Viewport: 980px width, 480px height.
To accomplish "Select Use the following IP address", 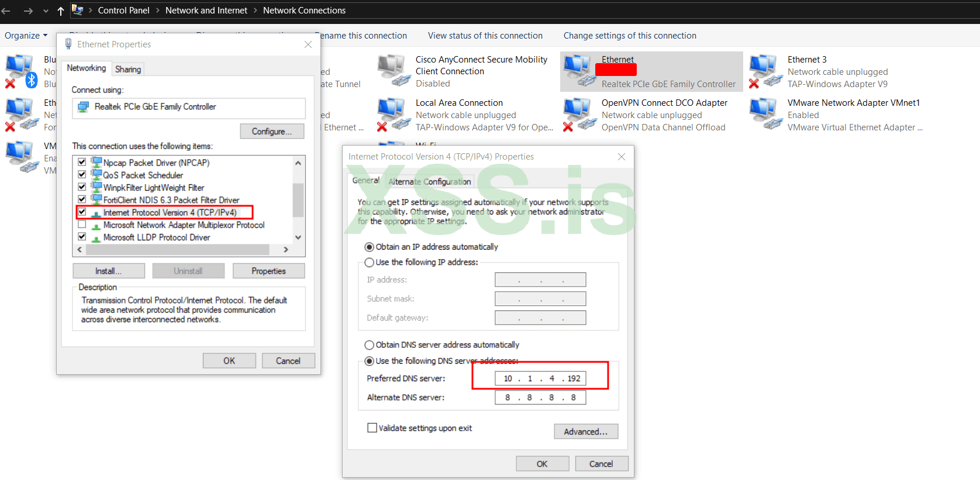I will (369, 263).
